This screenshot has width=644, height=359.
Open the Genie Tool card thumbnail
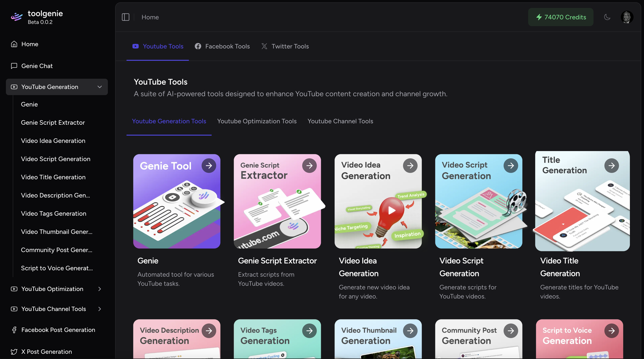pos(177,201)
